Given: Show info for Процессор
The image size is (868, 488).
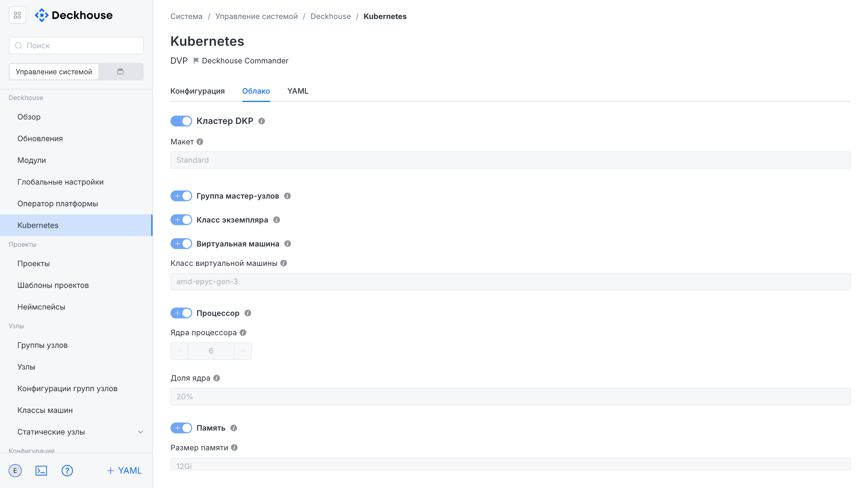Looking at the screenshot, I should tap(248, 313).
